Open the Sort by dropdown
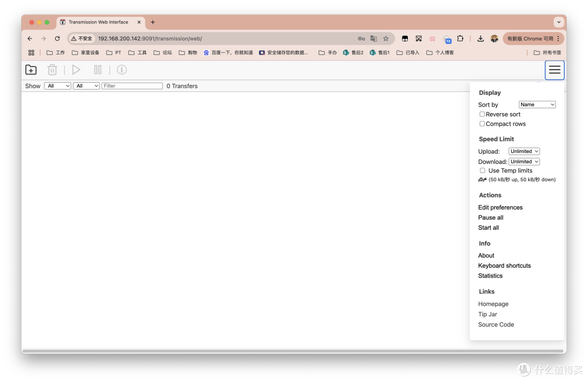The image size is (588, 382). [537, 104]
